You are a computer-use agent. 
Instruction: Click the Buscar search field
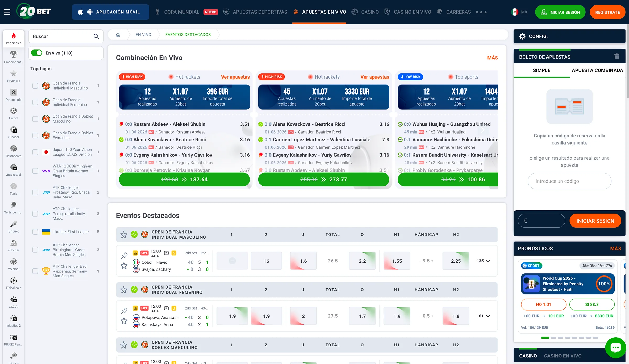point(66,36)
